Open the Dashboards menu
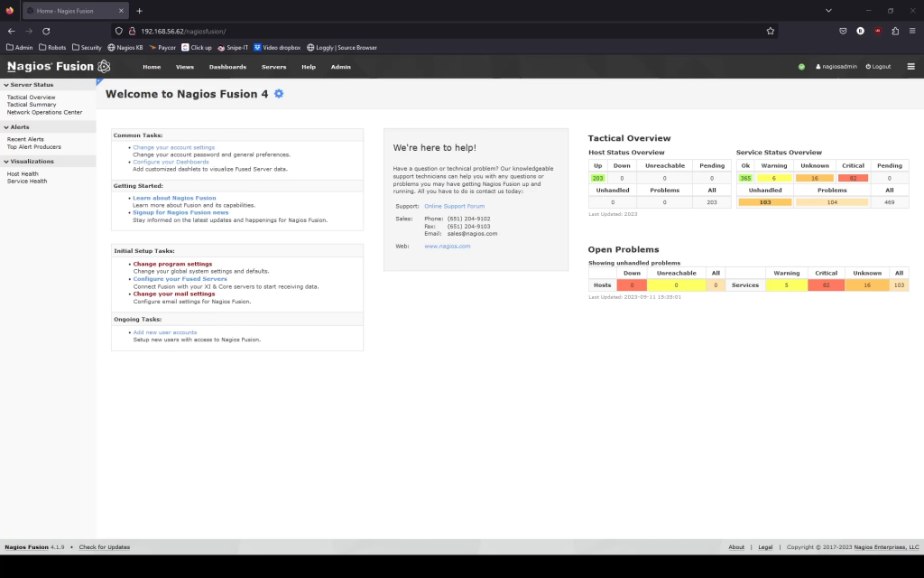Screen dimensions: 924x578 click(227, 66)
